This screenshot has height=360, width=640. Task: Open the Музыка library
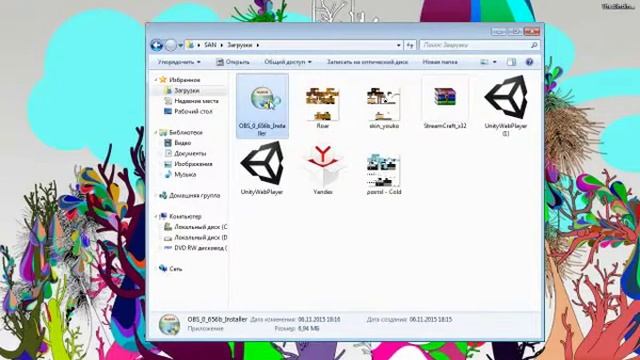click(185, 175)
